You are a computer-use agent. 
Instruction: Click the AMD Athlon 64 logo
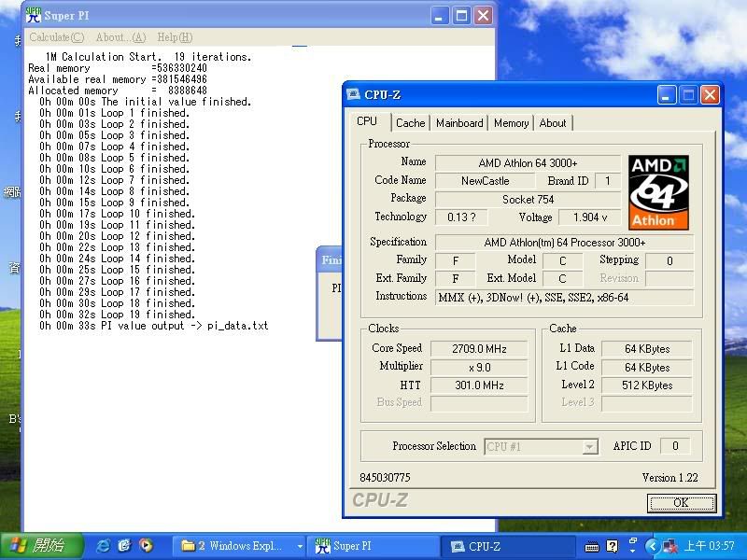coord(658,192)
